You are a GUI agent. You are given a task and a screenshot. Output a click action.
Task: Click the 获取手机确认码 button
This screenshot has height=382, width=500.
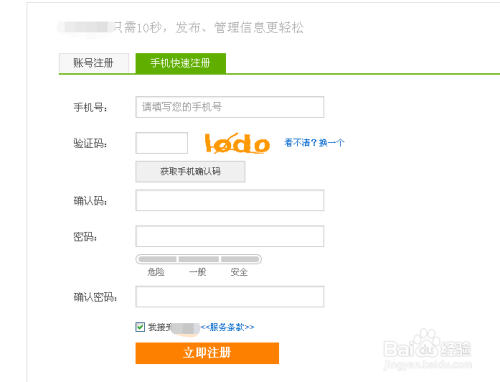point(190,172)
